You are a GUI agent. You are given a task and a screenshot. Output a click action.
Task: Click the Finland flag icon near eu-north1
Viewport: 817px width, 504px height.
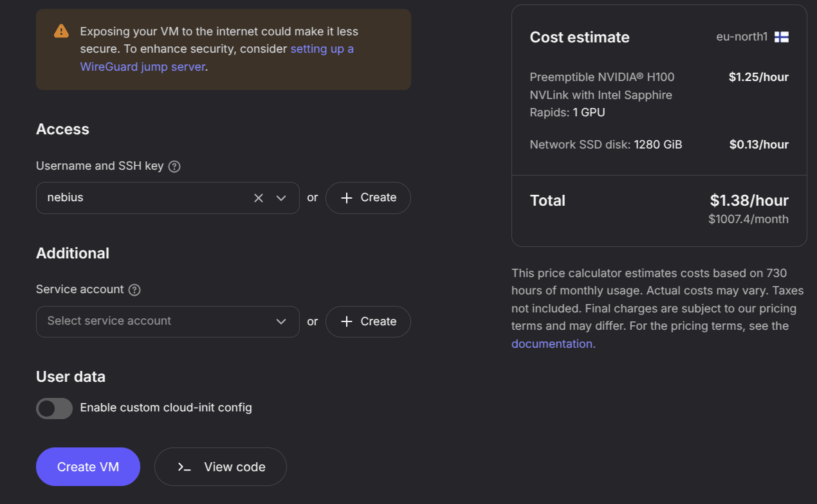782,37
